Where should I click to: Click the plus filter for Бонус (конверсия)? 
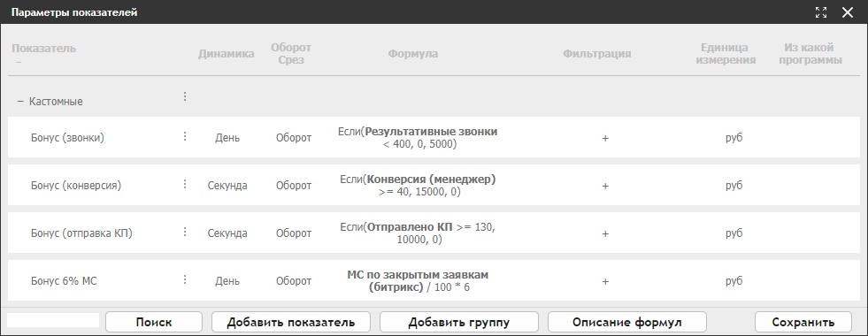tap(605, 186)
